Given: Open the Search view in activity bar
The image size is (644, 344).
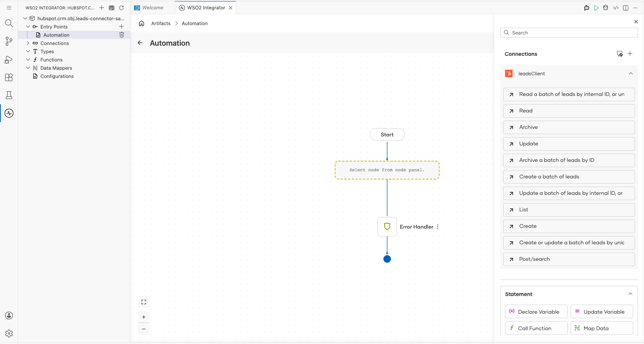Looking at the screenshot, I should (9, 23).
